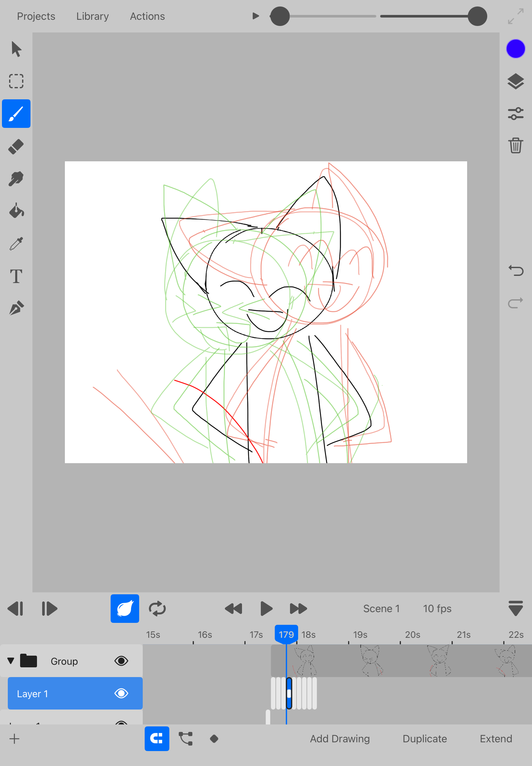Select the Smudge tool
The height and width of the screenshot is (766, 532).
[x=16, y=179]
